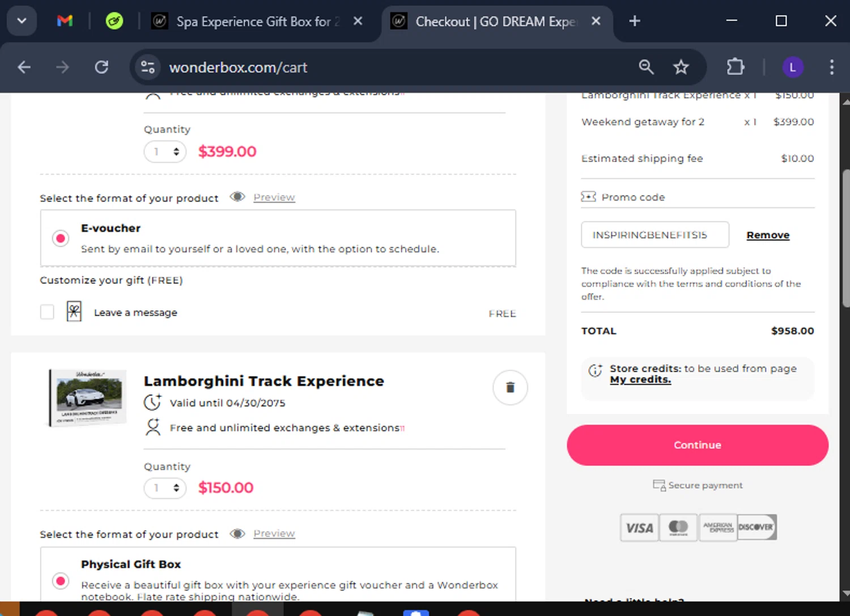The width and height of the screenshot is (850, 616).
Task: Open the profile L avatar
Action: click(793, 67)
